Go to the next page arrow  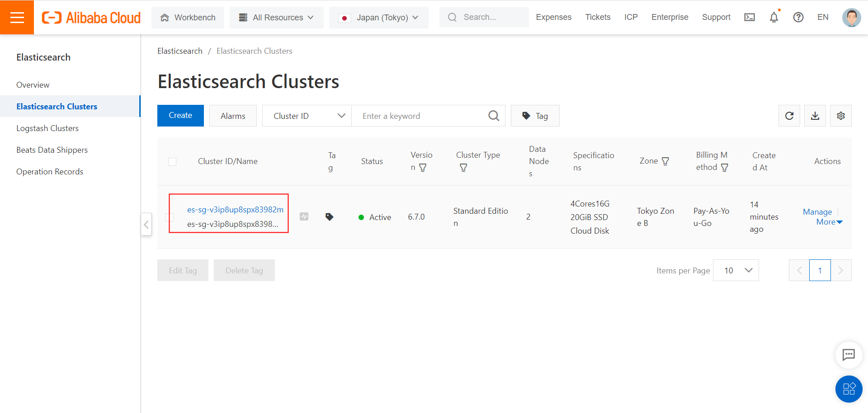[x=841, y=270]
